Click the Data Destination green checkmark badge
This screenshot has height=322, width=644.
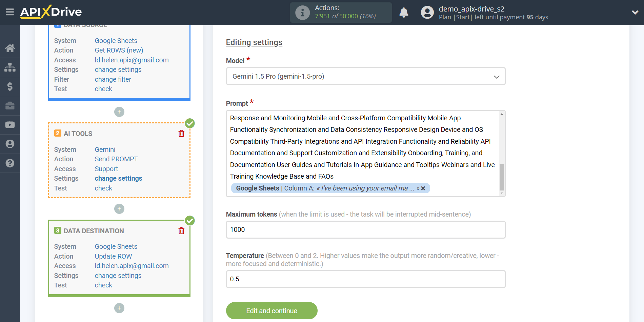click(190, 221)
